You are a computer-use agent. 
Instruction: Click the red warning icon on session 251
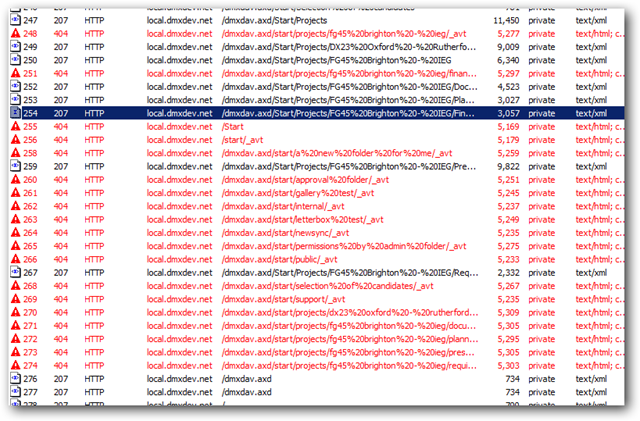coord(16,73)
